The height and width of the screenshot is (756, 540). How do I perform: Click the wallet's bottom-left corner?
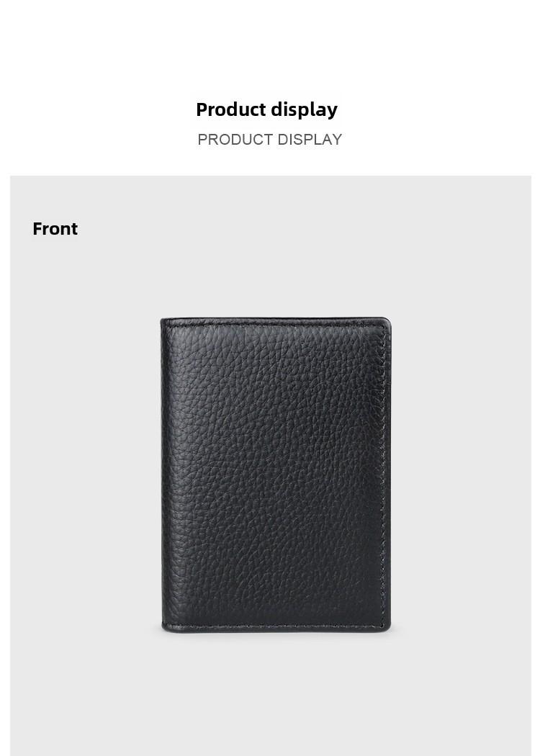166,628
